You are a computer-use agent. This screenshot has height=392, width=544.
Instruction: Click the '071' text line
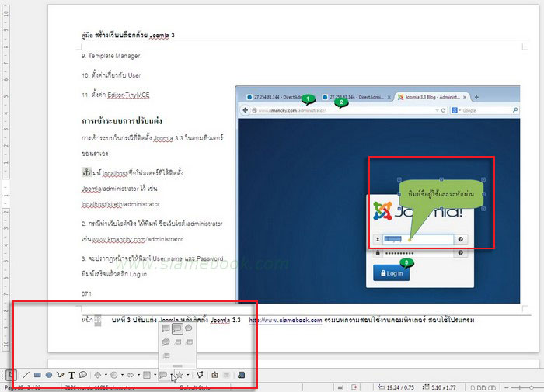pyautogui.click(x=86, y=294)
